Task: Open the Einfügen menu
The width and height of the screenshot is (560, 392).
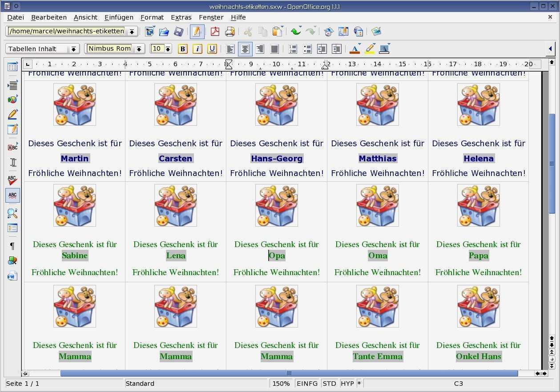Action: click(x=119, y=17)
